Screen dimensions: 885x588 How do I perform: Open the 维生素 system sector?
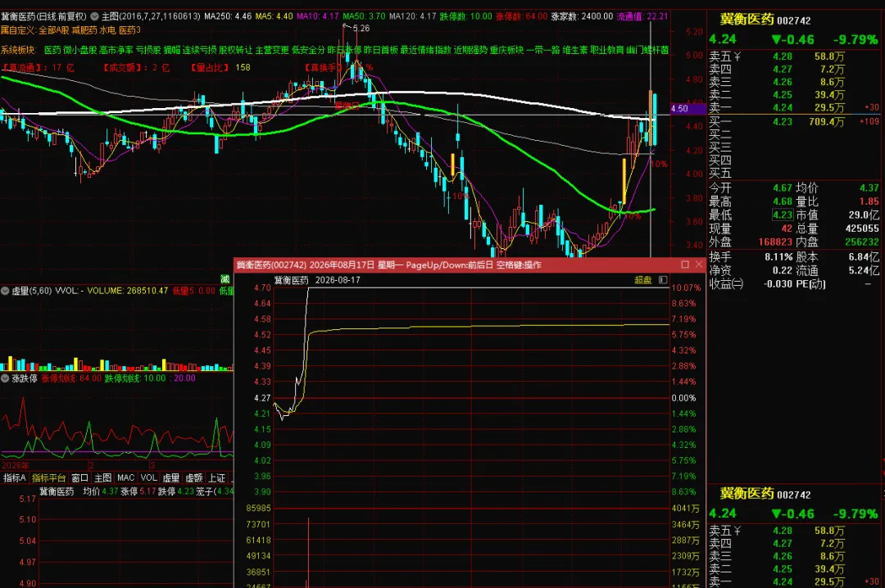pyautogui.click(x=575, y=50)
